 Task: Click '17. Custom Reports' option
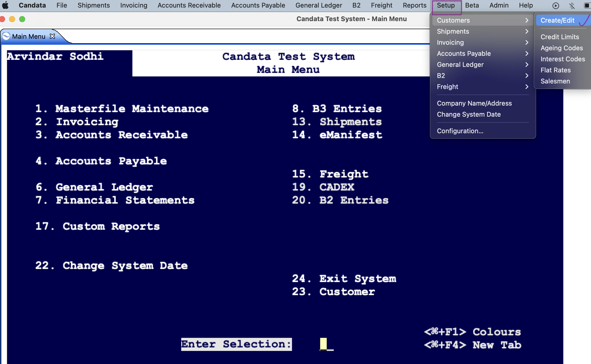click(x=98, y=226)
